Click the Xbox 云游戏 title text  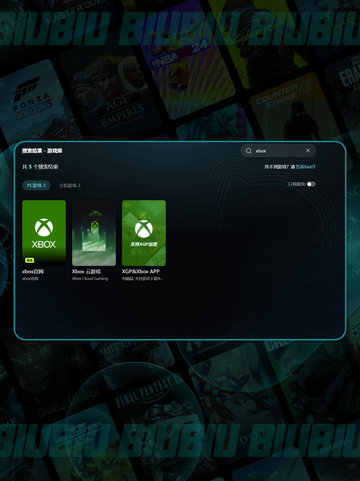pos(86,272)
